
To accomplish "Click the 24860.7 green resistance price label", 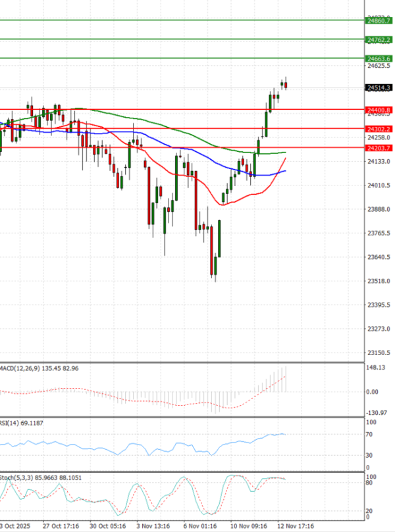I will [379, 21].
